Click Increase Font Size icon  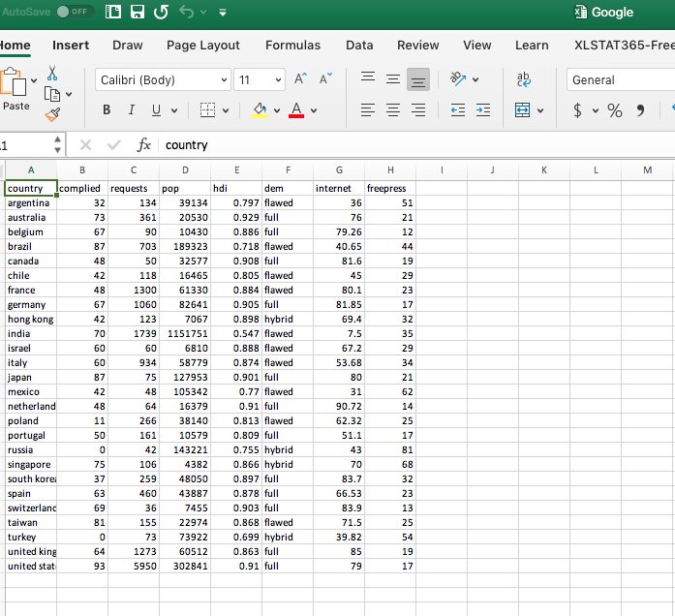300,78
